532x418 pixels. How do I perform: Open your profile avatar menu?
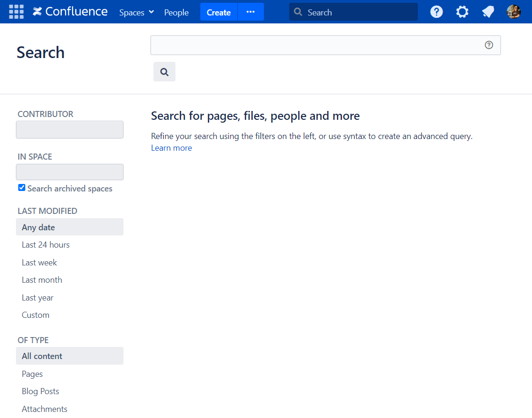[x=513, y=11]
